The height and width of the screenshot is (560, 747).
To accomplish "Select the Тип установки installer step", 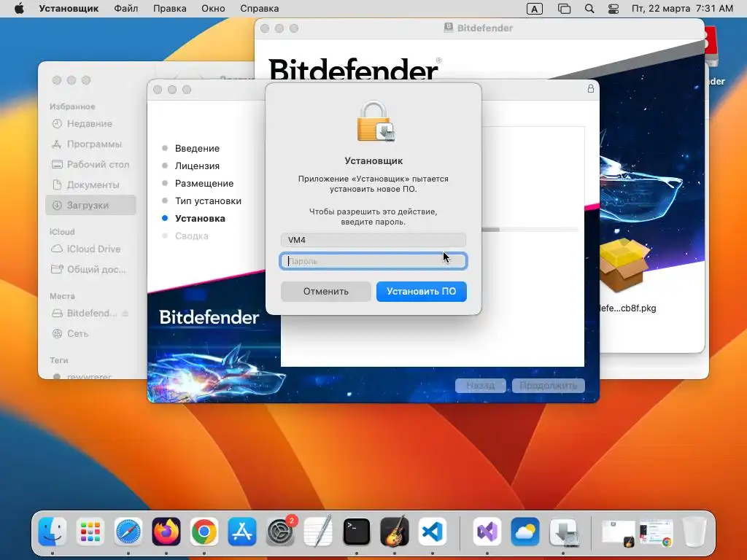I will pos(208,201).
